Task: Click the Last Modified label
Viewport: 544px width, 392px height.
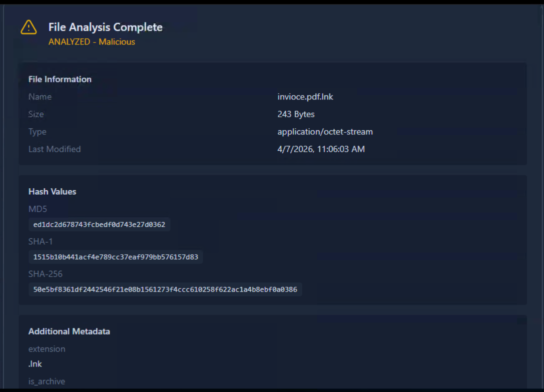Action: pos(54,149)
